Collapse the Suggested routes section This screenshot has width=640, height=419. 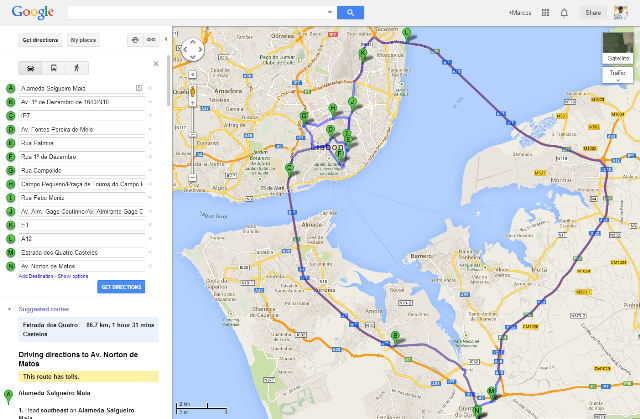[9, 309]
